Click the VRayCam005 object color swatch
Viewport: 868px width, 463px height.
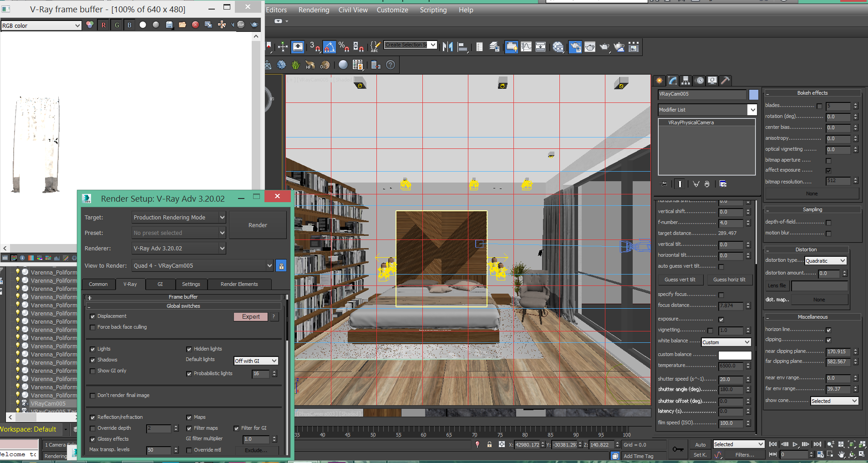click(753, 95)
